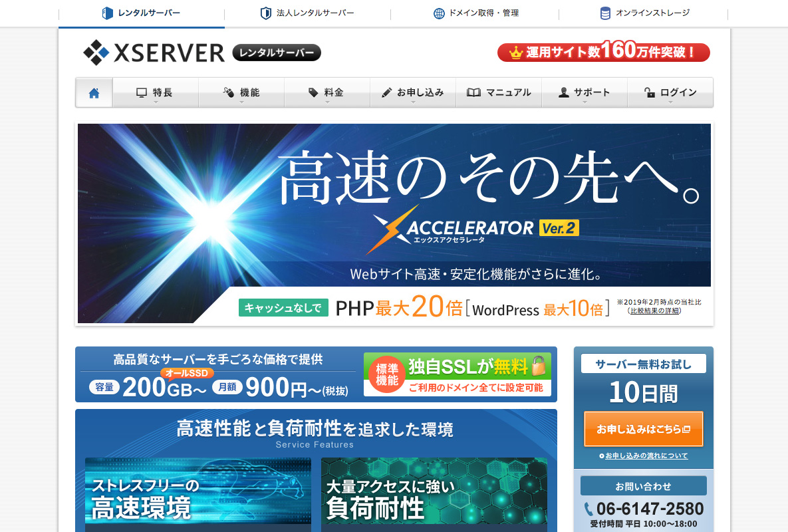Open the お申し込み dropdown

click(413, 93)
